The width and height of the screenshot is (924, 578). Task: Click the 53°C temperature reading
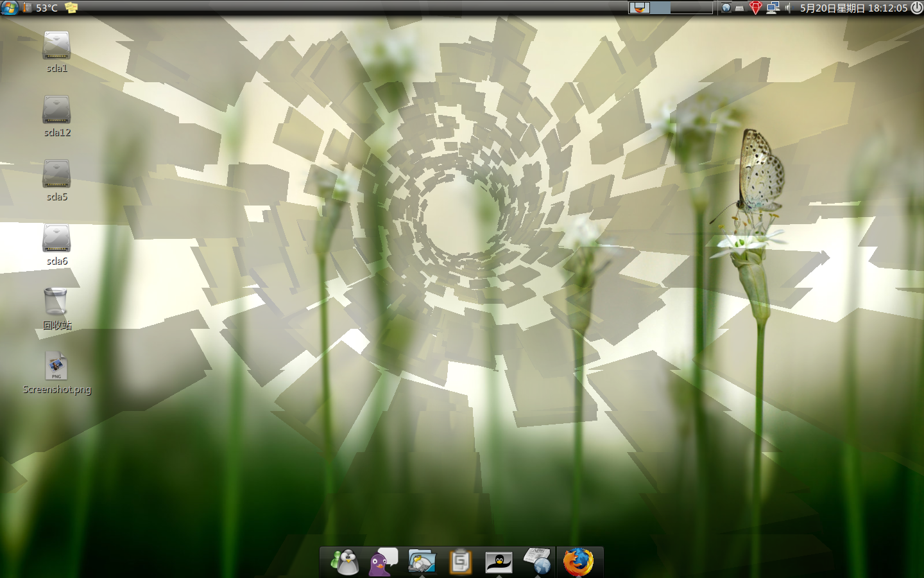click(x=47, y=8)
